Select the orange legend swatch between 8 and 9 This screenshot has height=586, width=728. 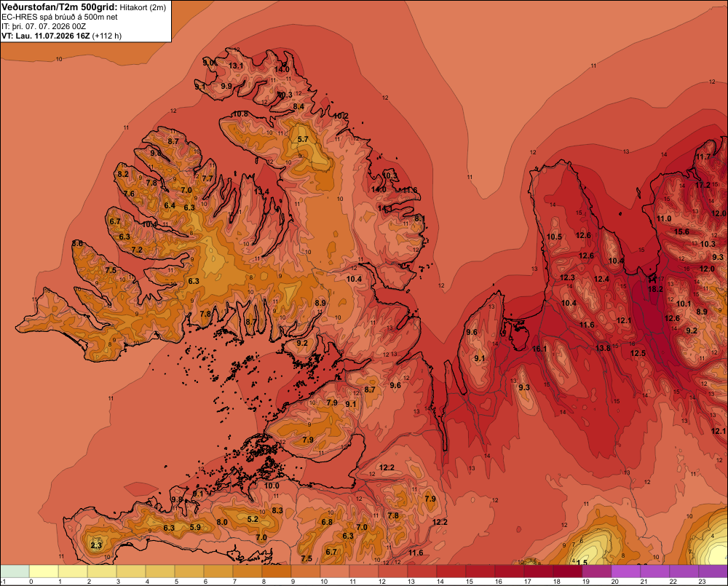tap(277, 571)
